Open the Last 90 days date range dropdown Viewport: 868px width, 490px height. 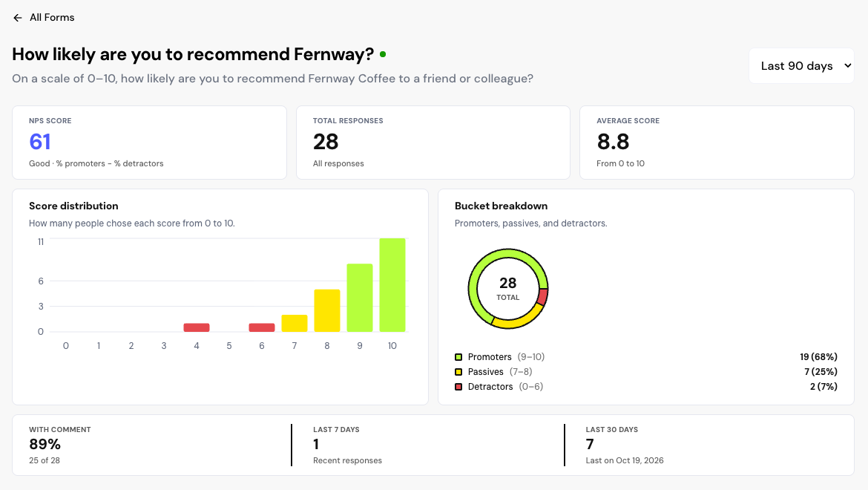(801, 66)
